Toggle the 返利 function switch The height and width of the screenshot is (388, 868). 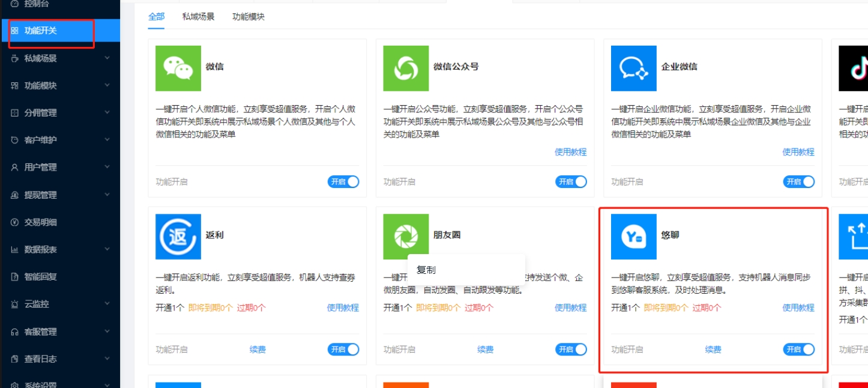click(x=343, y=349)
